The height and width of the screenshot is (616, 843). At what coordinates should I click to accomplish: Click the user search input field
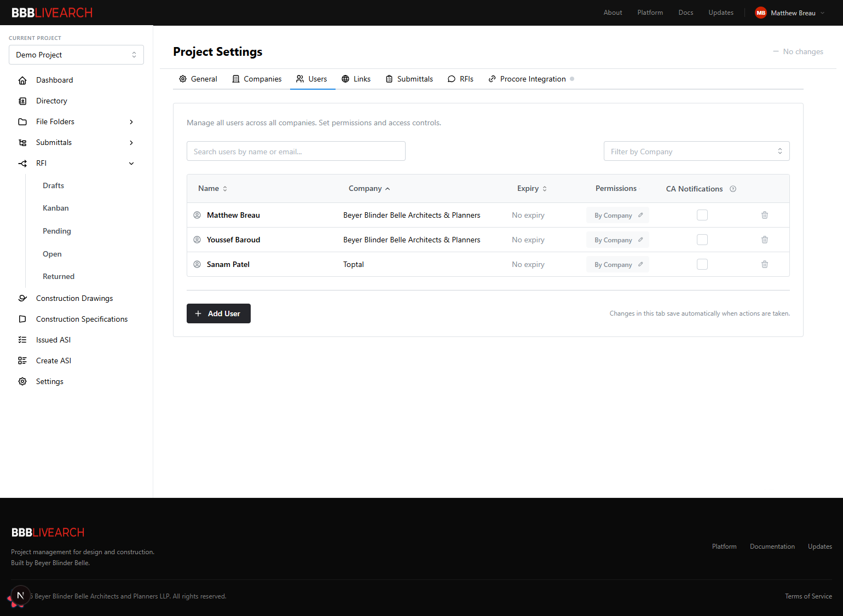point(296,151)
